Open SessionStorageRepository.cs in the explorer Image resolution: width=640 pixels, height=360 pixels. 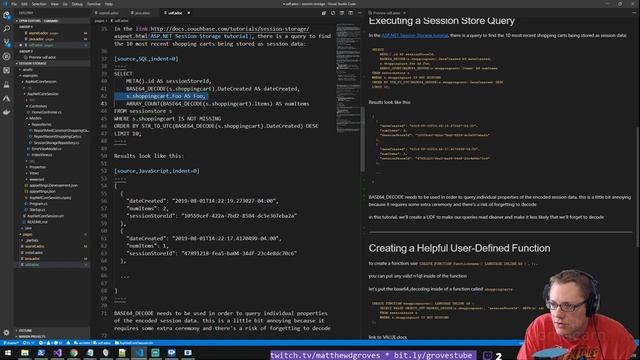[x=56, y=143]
